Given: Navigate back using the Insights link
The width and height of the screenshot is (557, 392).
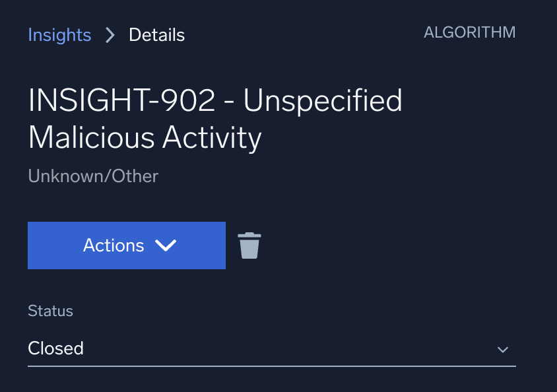Looking at the screenshot, I should (59, 35).
